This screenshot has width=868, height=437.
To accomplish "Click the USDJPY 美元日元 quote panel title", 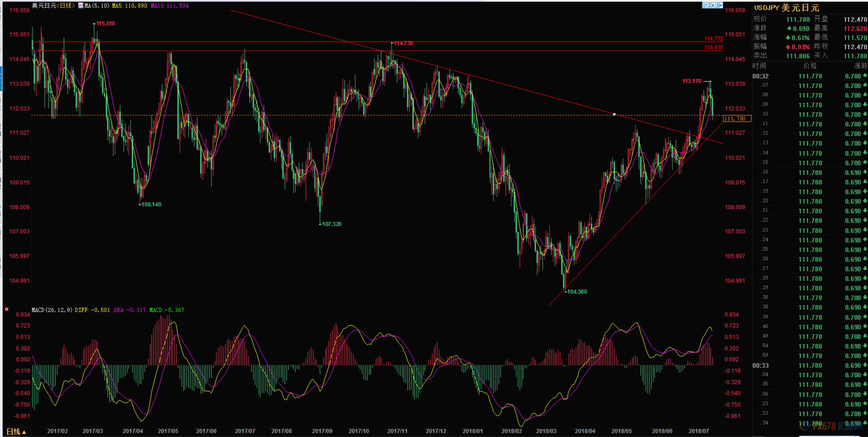I will click(x=786, y=7).
